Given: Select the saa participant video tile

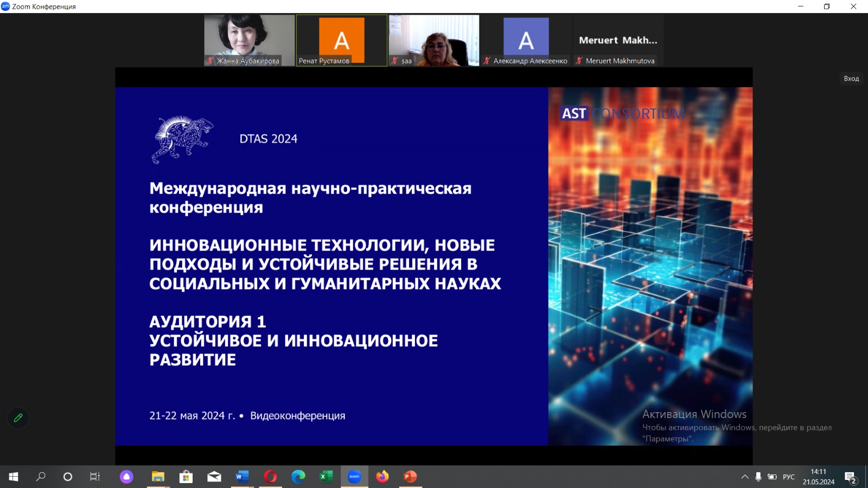Looking at the screenshot, I should click(433, 40).
